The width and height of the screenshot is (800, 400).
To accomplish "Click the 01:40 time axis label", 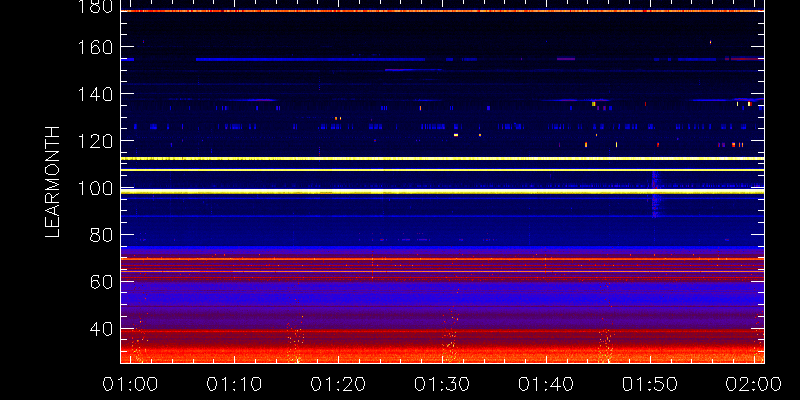I will click(x=545, y=384).
